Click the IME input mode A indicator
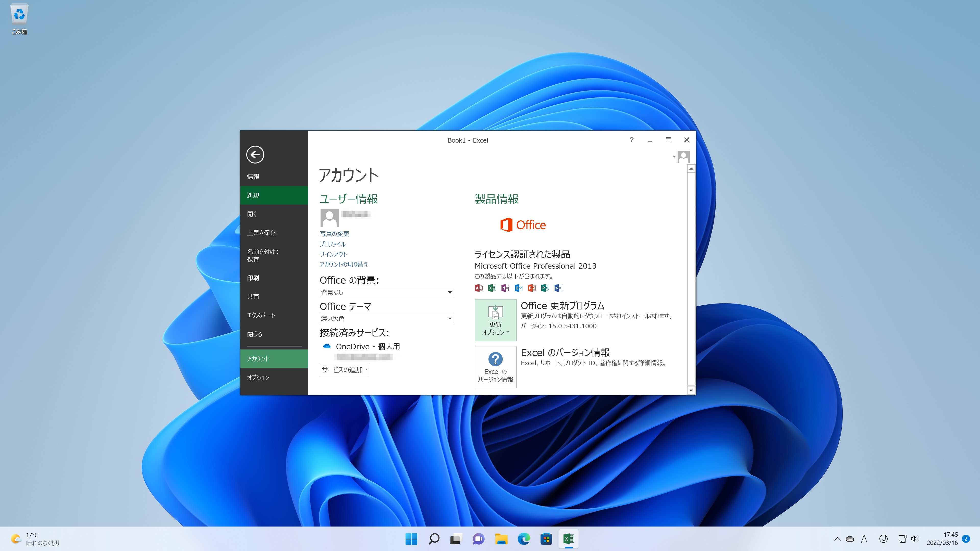This screenshot has width=980, height=551. 864,539
